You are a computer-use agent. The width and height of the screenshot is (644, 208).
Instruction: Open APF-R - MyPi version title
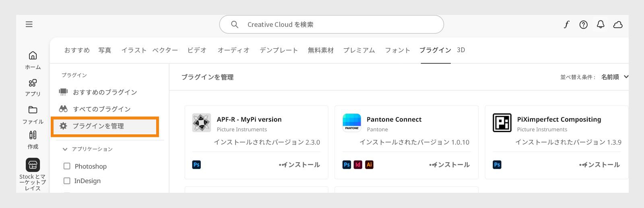(x=249, y=119)
